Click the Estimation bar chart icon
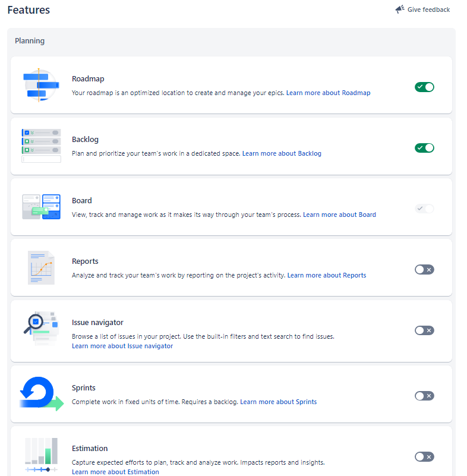Screen dimensions: 467x476 [40, 455]
